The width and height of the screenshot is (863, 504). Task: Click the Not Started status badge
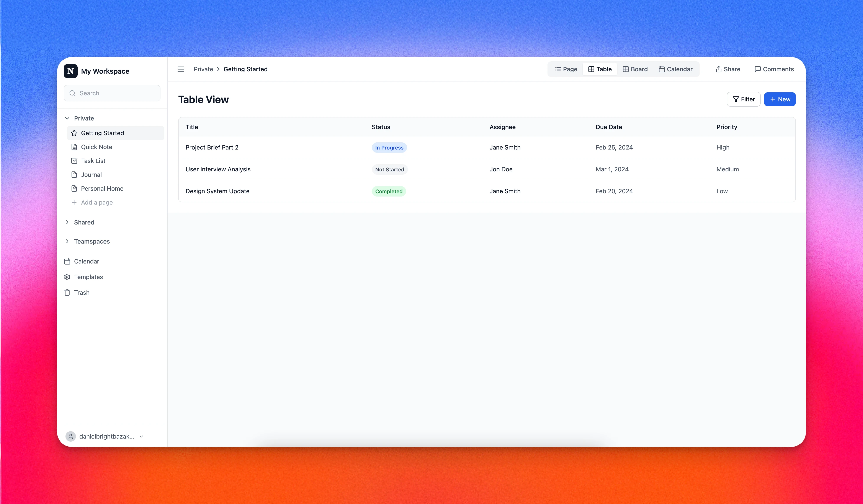point(389,169)
